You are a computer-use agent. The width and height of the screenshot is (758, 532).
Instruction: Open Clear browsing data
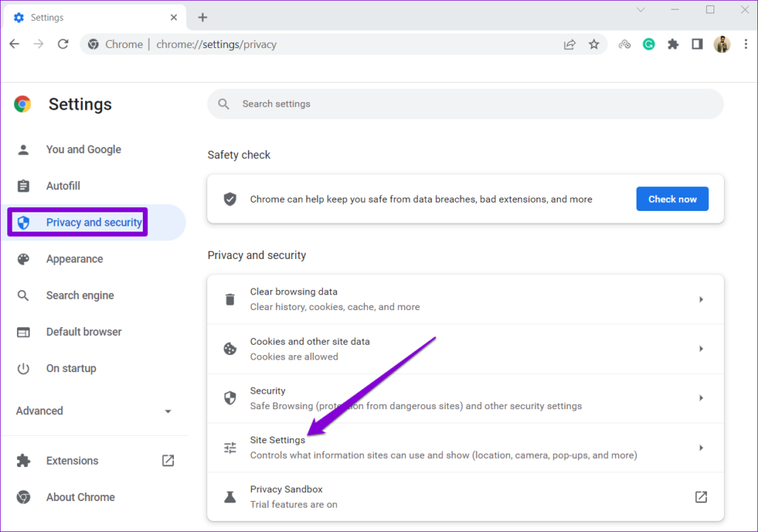click(x=466, y=300)
